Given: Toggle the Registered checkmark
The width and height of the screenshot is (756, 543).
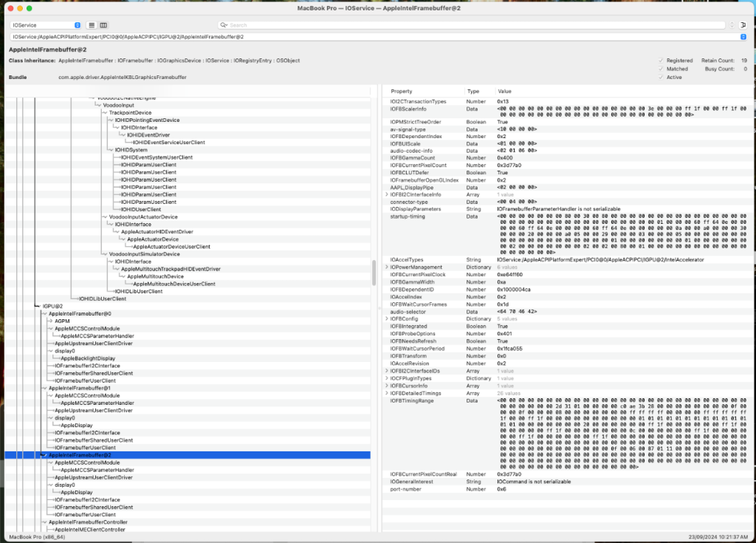Looking at the screenshot, I should point(661,61).
